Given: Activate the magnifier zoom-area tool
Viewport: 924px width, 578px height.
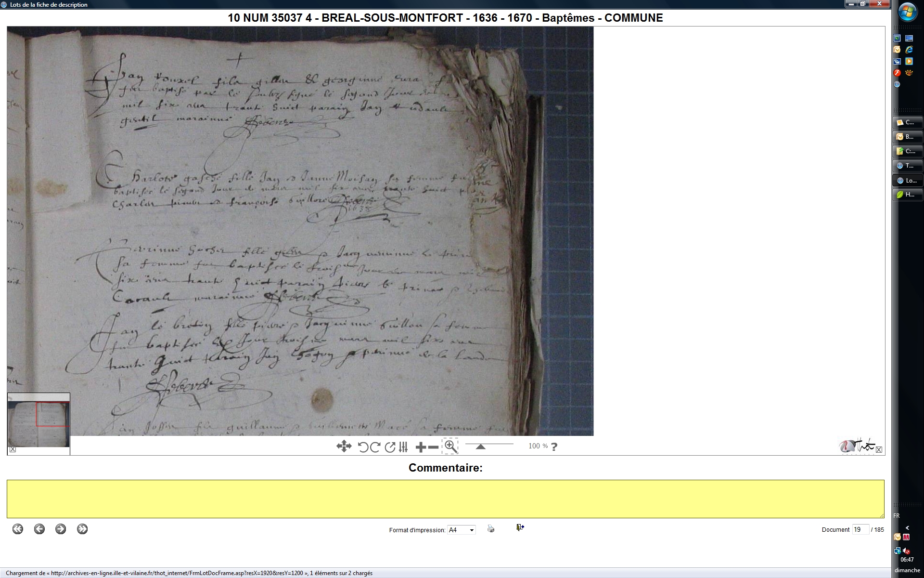Looking at the screenshot, I should (x=450, y=447).
